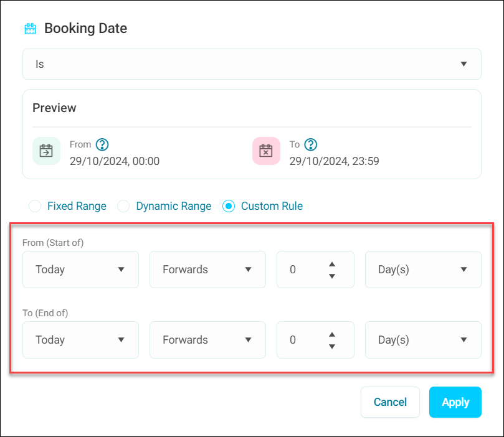Open the To row Day(s) unit dropdown
The width and height of the screenshot is (504, 437).
[423, 340]
